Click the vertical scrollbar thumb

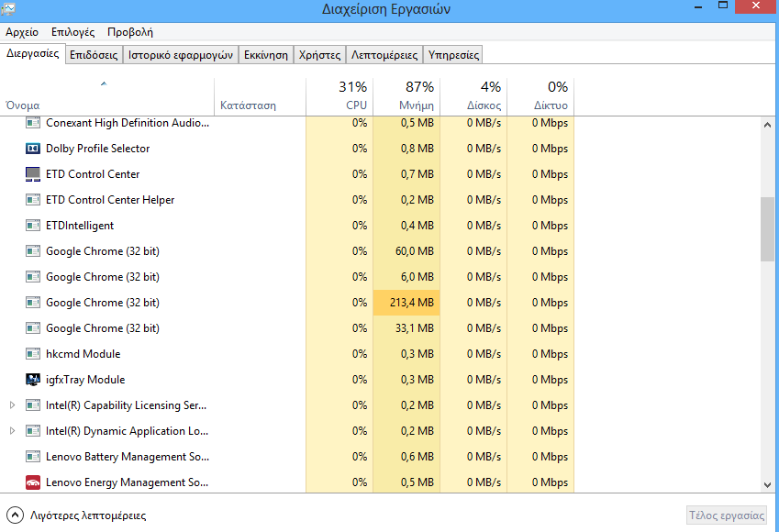click(x=767, y=229)
